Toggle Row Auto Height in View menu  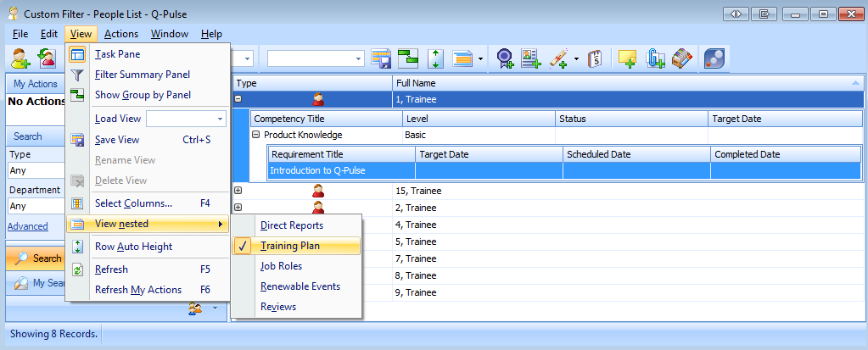[x=148, y=247]
